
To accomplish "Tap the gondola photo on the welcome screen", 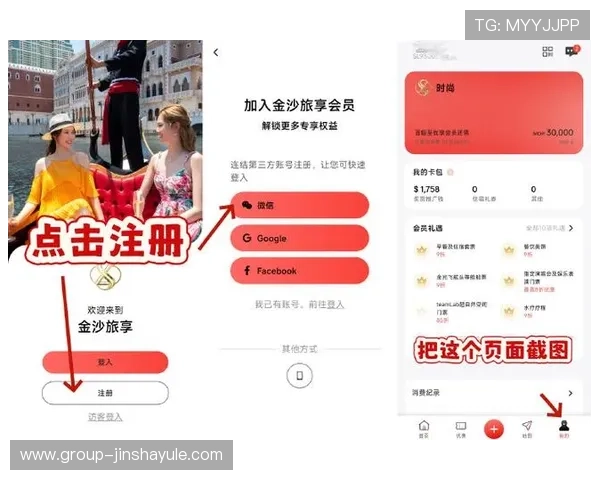I will point(105,145).
